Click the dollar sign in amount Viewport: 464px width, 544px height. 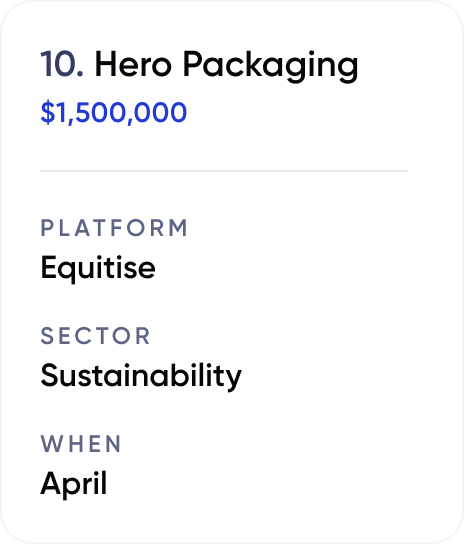pos(48,112)
